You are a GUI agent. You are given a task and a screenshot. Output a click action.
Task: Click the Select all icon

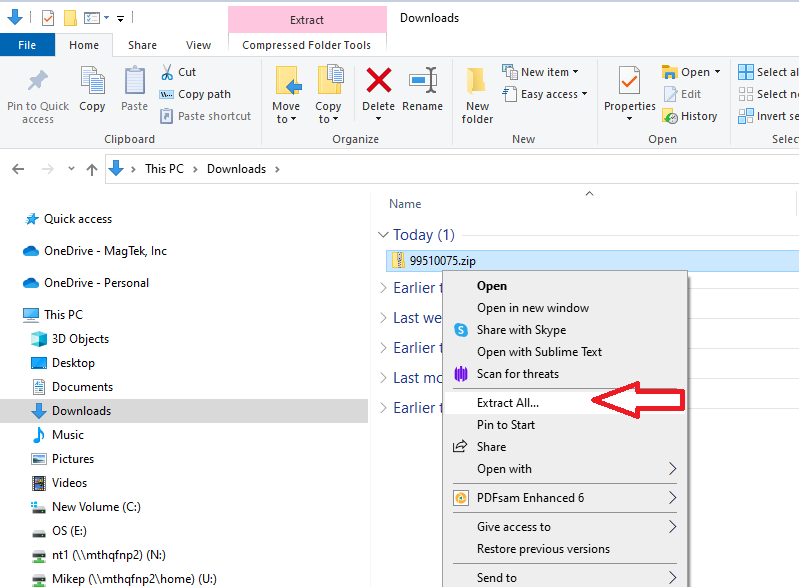pos(746,72)
